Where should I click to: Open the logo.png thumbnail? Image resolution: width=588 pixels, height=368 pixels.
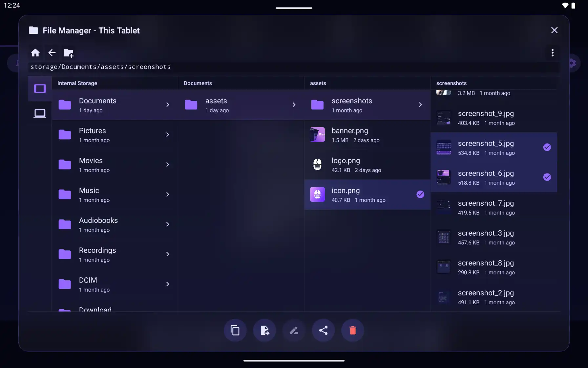pyautogui.click(x=317, y=165)
